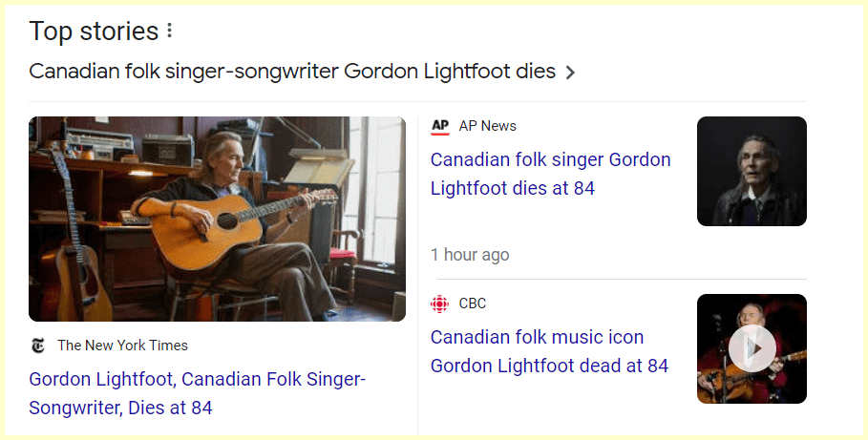Click the CBC gem logo icon
868x440 pixels.
(440, 304)
